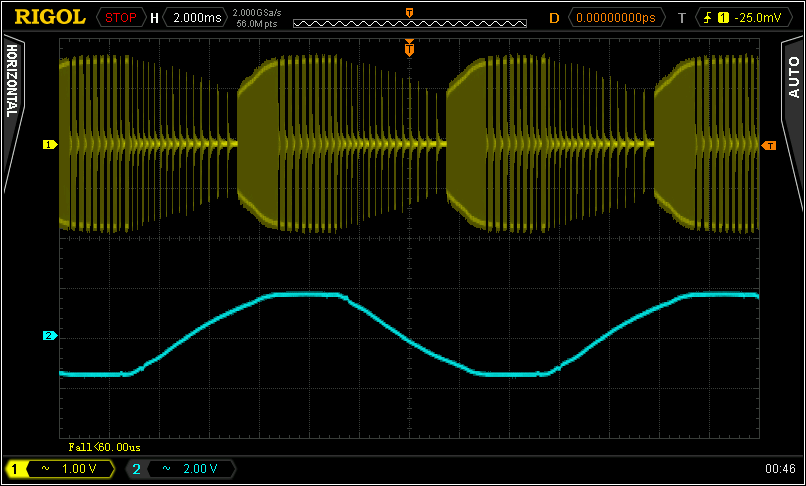The image size is (806, 486).
Task: Click the red STOP run status indicator
Action: (121, 17)
